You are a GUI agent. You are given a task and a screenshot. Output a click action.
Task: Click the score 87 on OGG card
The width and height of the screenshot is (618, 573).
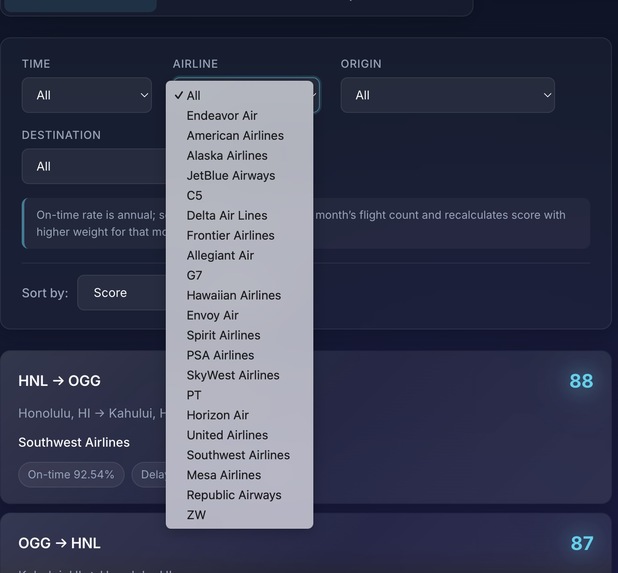pyautogui.click(x=582, y=543)
